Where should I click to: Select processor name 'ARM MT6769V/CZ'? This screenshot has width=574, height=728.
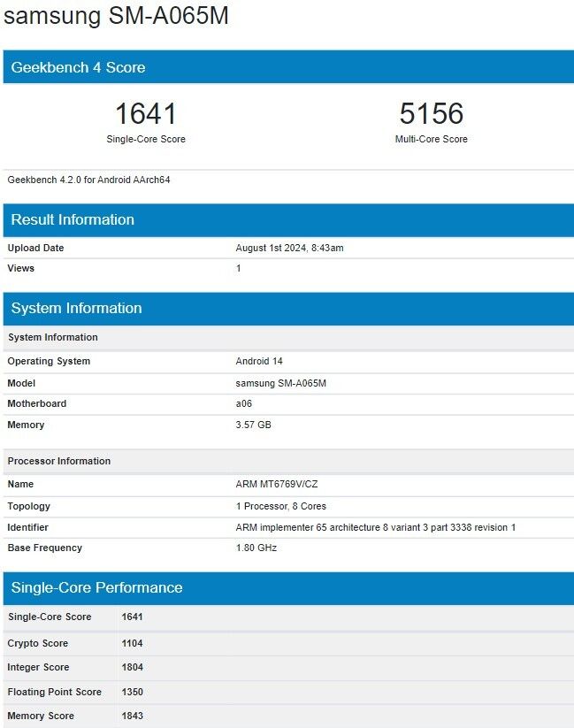point(277,484)
